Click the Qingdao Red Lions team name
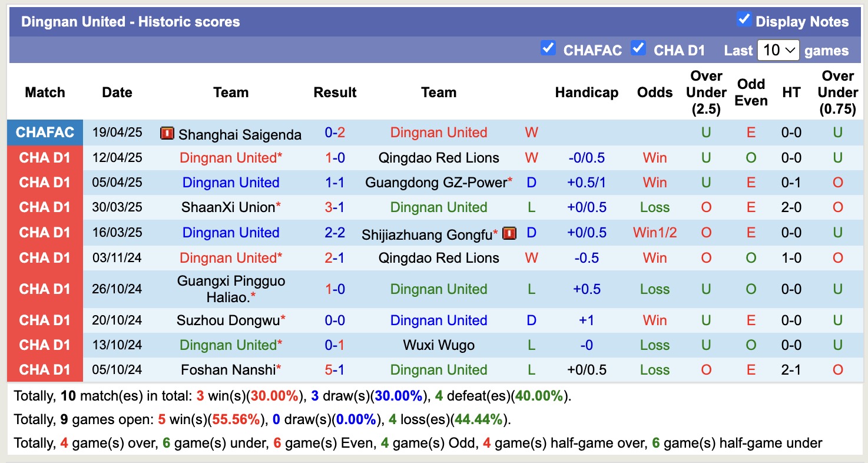The width and height of the screenshot is (868, 463). [x=439, y=157]
